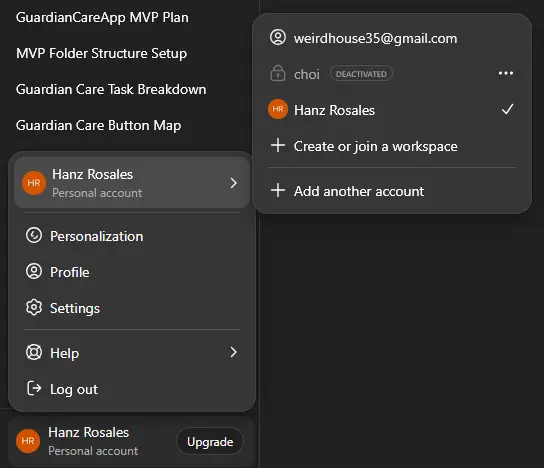Open the GuardianCareApp MVP Plan chat
Screen dimensions: 544x468
click(102, 18)
